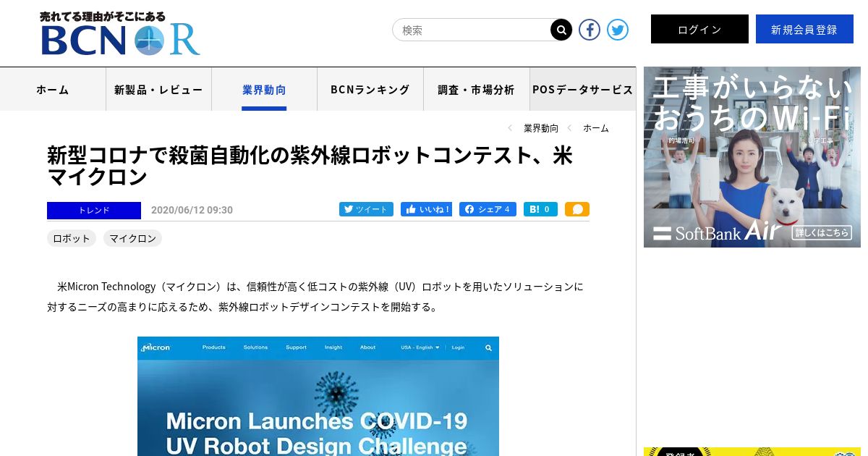Click the ホーム breadcrumb link
This screenshot has height=456, width=868.
click(596, 128)
